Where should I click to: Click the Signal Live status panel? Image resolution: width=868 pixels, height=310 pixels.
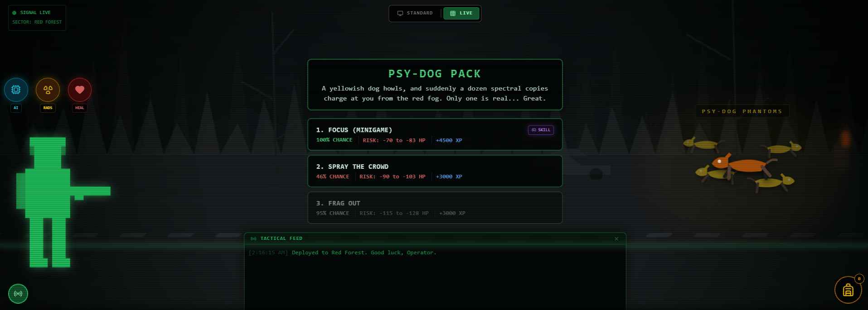click(x=37, y=18)
